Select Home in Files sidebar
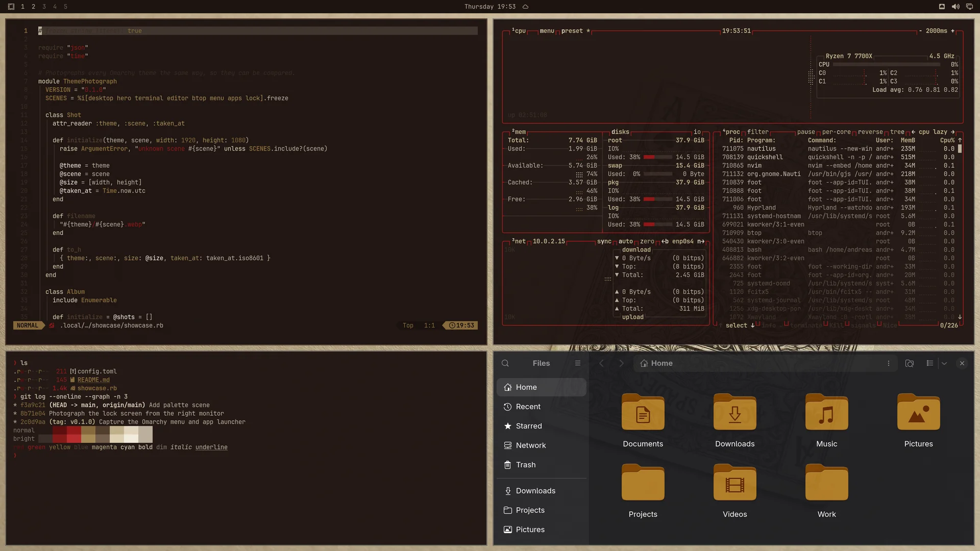The image size is (980, 551). click(542, 387)
